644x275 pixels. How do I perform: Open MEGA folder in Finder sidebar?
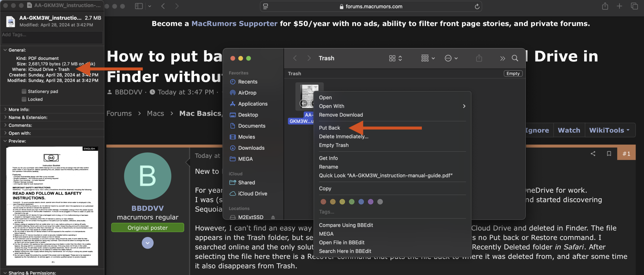(x=245, y=159)
